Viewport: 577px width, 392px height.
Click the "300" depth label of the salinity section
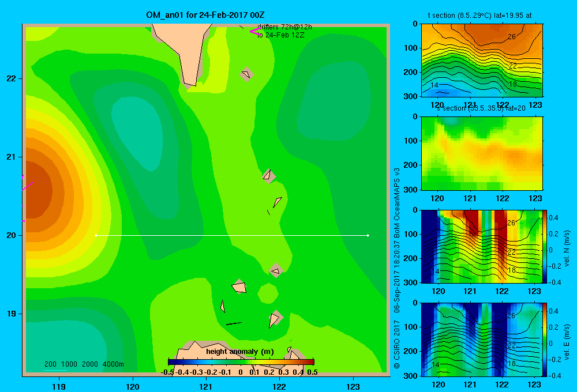click(x=410, y=190)
